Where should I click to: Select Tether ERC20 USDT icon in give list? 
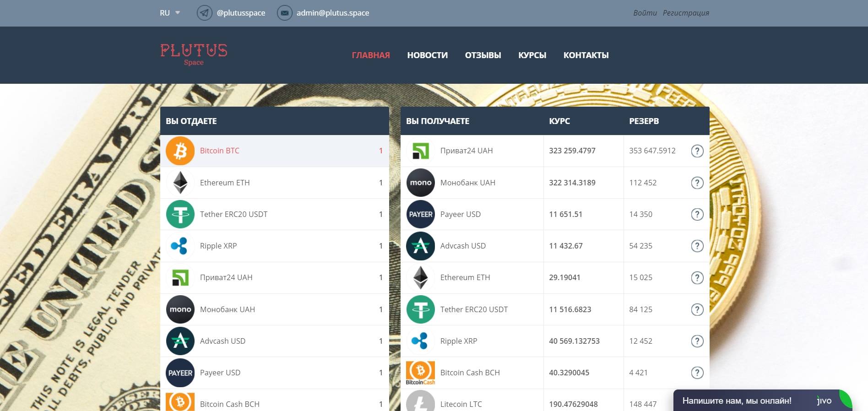click(180, 214)
